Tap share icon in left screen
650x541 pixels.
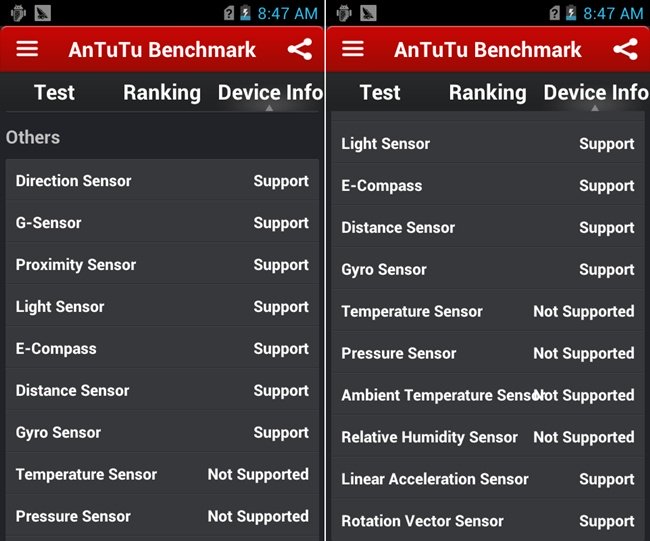(x=299, y=50)
